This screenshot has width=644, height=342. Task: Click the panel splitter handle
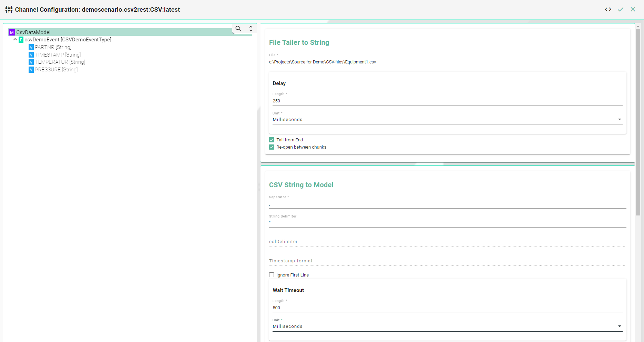(258, 186)
